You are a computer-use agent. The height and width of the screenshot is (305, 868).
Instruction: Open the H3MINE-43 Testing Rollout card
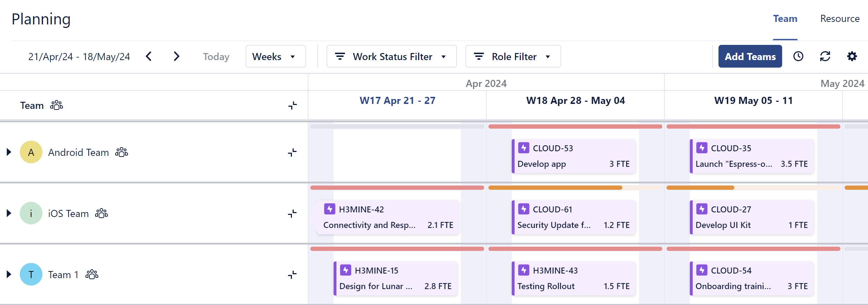point(573,278)
